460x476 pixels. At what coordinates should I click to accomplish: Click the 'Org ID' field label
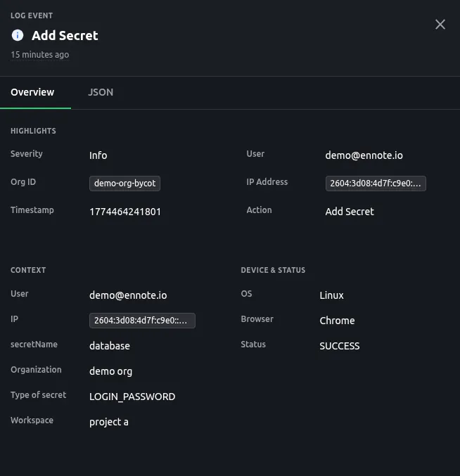point(23,182)
